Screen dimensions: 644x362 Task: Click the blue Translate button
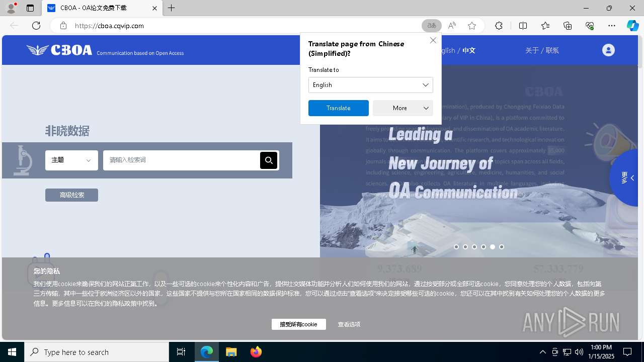pos(339,108)
